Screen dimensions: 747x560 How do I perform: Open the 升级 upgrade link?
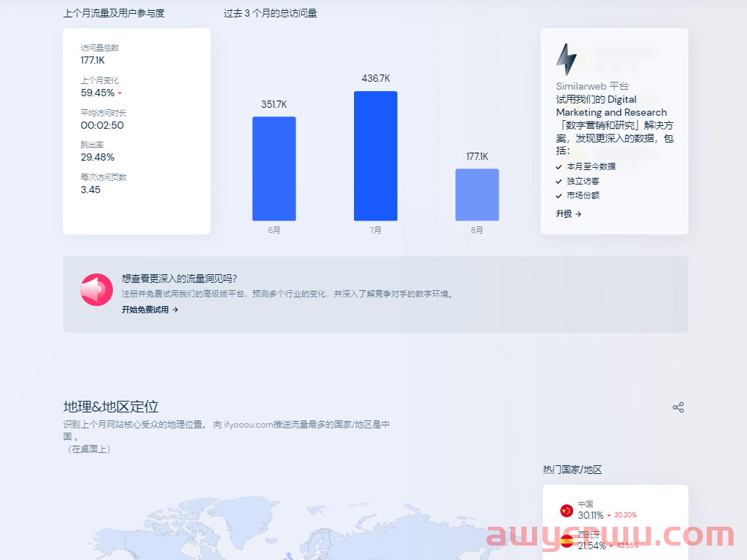(x=564, y=213)
